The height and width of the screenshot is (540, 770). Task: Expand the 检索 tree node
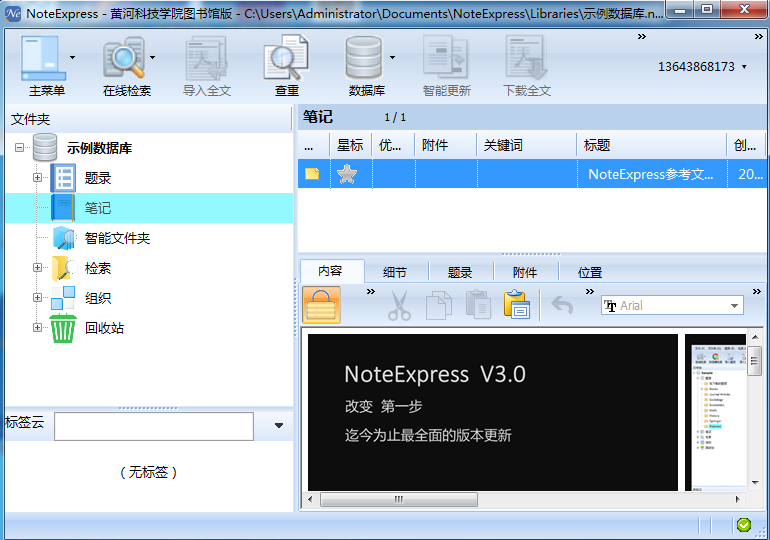pyautogui.click(x=38, y=268)
